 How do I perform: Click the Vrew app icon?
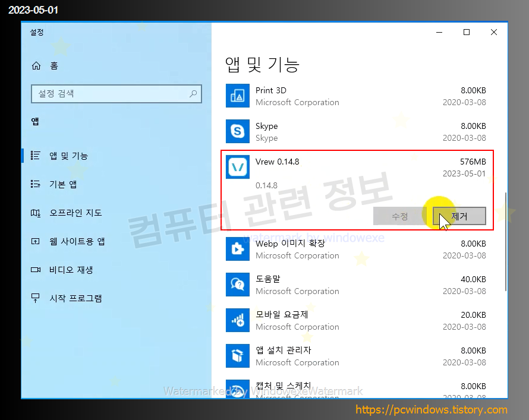click(x=238, y=167)
